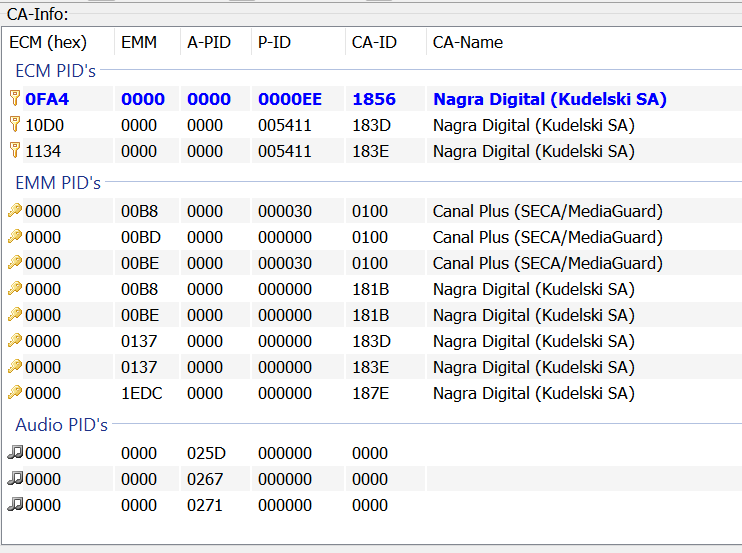This screenshot has width=742, height=553.
Task: Click the key icon of EMM 00B8 P-ID 000030 row
Action: 15,210
